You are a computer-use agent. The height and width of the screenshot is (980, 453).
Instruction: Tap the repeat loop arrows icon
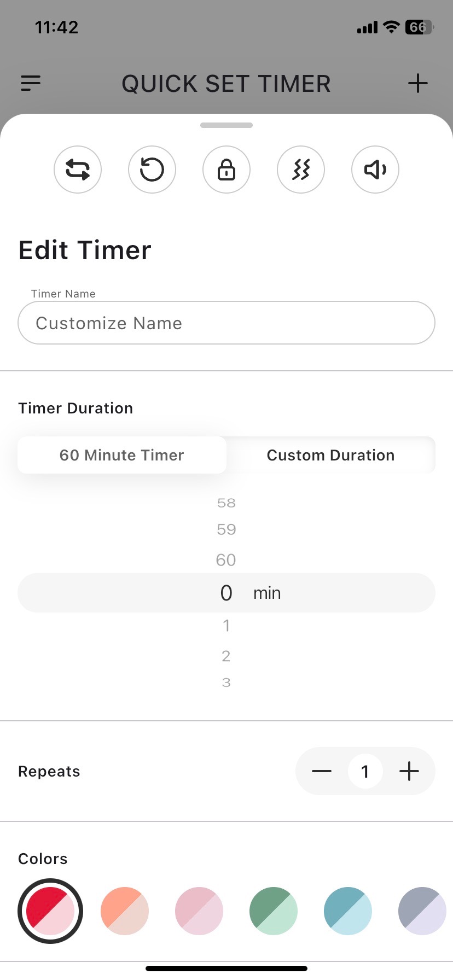click(78, 170)
